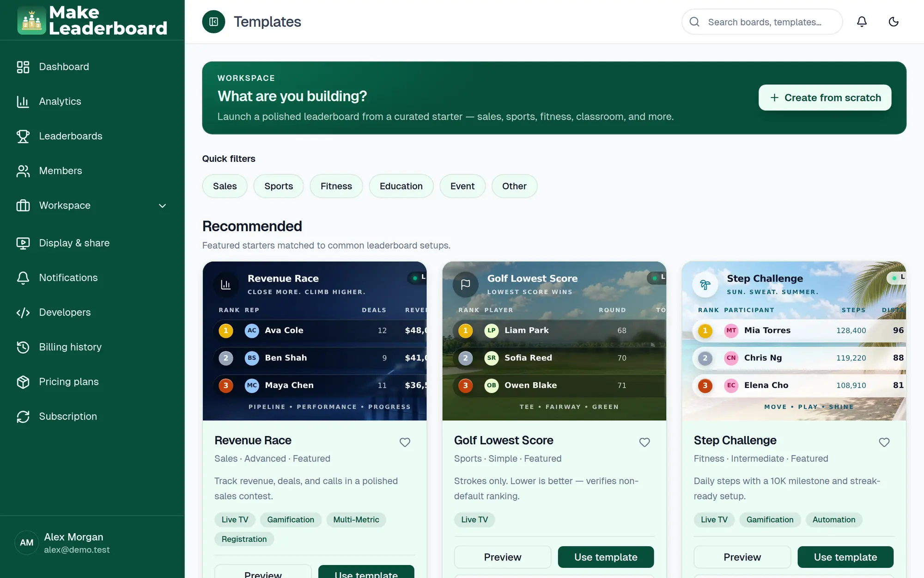
Task: Favorite the Step Challenge heart
Action: (x=884, y=443)
